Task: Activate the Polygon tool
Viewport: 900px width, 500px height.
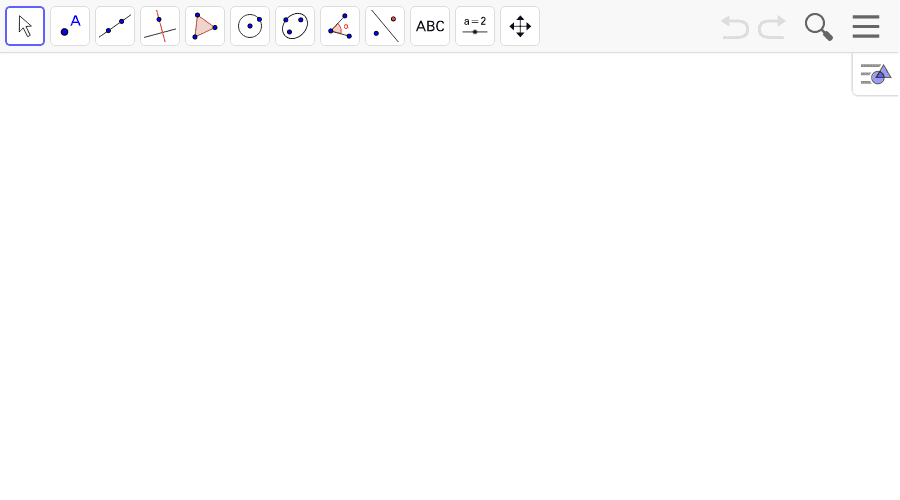Action: 205,26
